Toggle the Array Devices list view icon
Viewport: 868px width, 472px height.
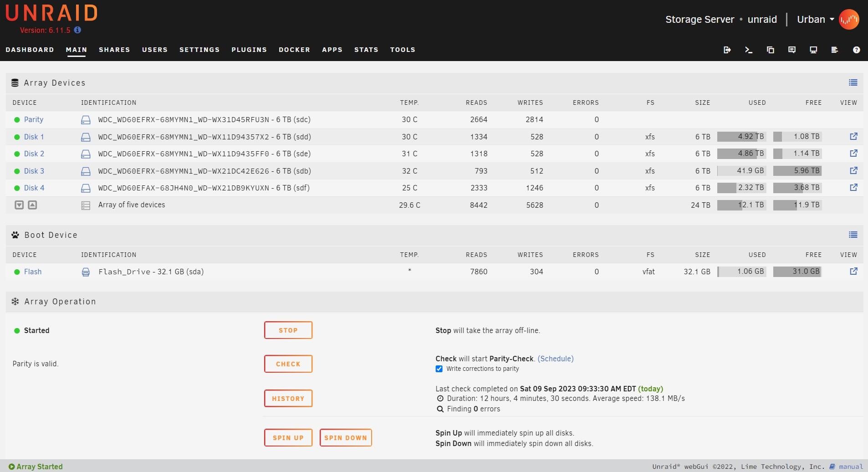pos(853,82)
